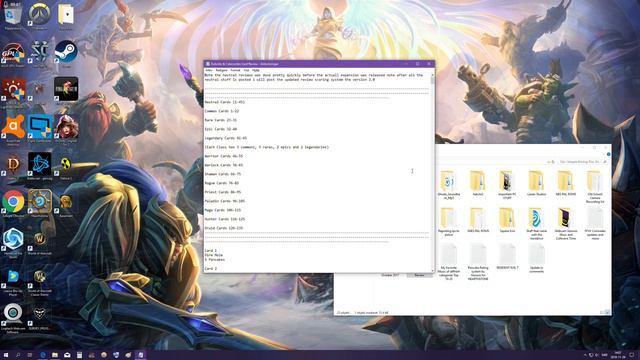Viewport: 640px width, 360px height.
Task: Open taskbar search magnifier icon
Action: 18,355
